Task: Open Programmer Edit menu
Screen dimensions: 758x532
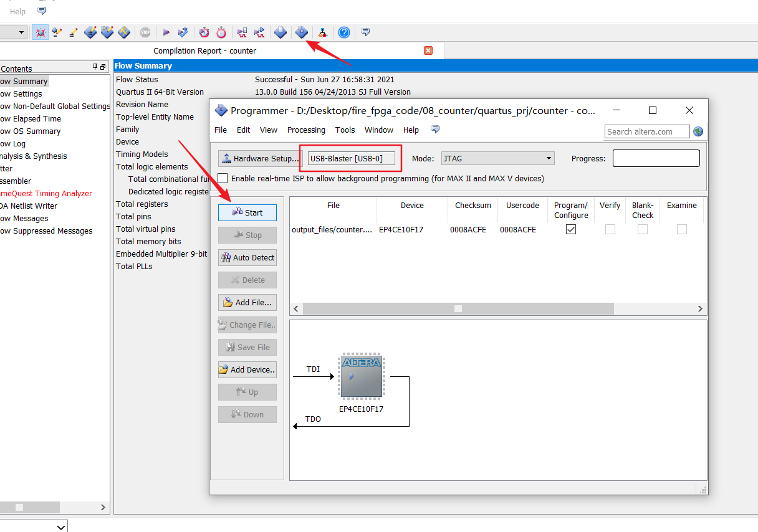Action: 243,130
